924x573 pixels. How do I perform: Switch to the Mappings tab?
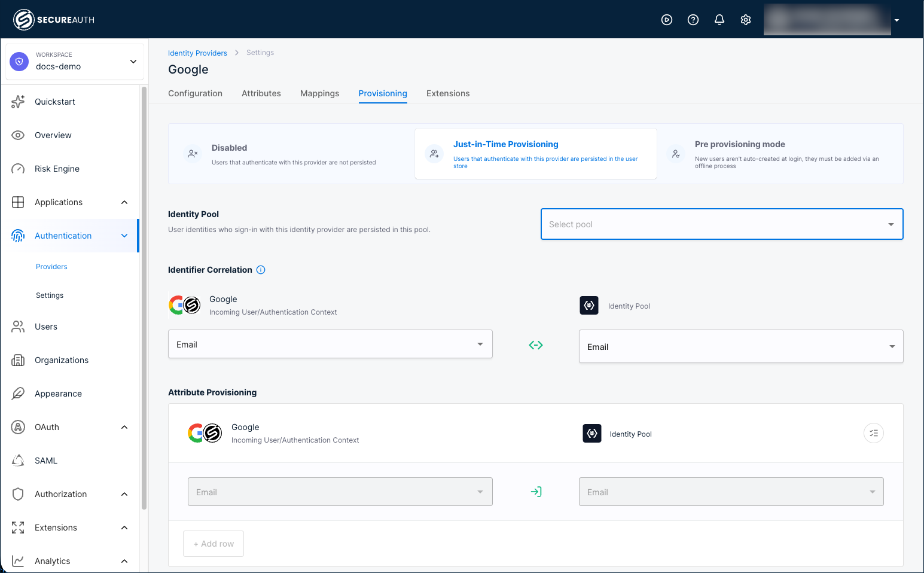pos(319,93)
